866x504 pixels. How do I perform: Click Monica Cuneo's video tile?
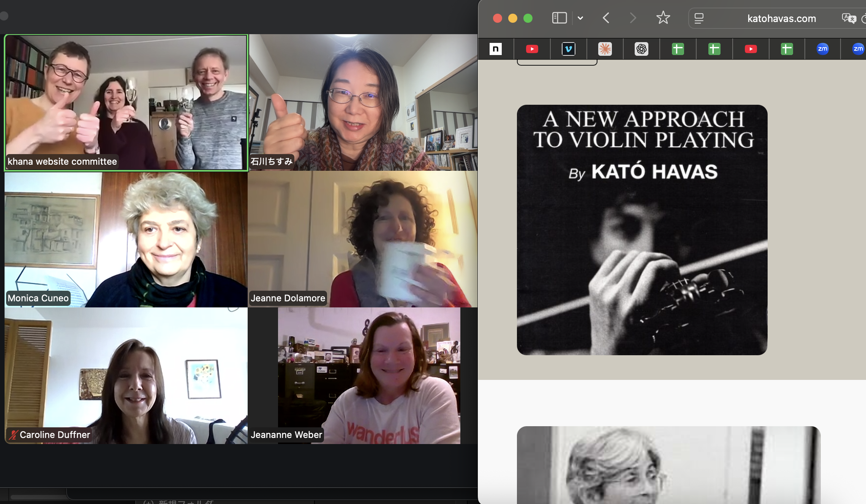click(126, 239)
